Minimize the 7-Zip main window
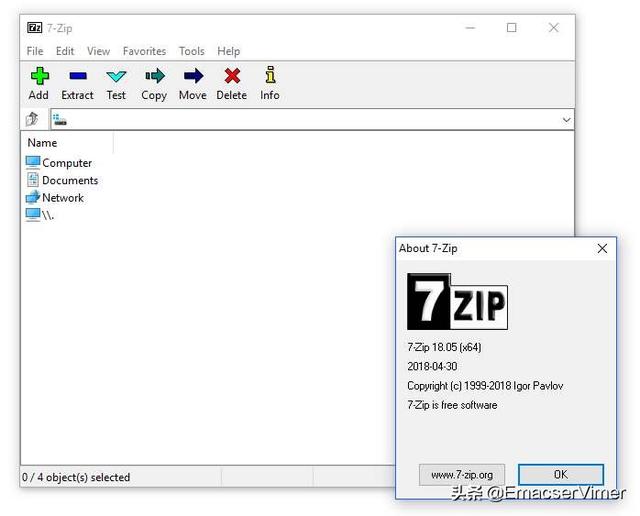Image resolution: width=640 pixels, height=516 pixels. point(470,28)
